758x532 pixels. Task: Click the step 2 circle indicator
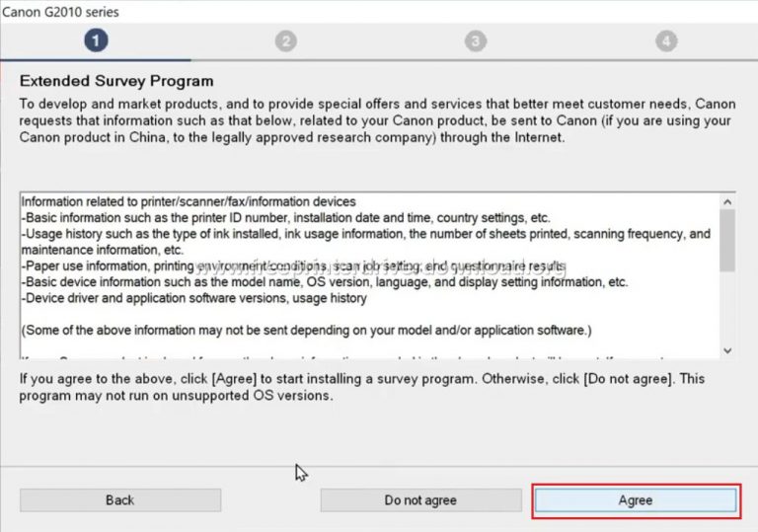tap(286, 40)
